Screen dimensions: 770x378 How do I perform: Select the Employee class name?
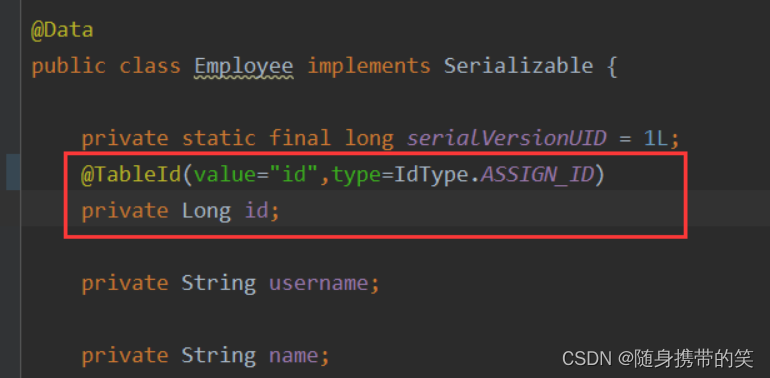pos(244,66)
